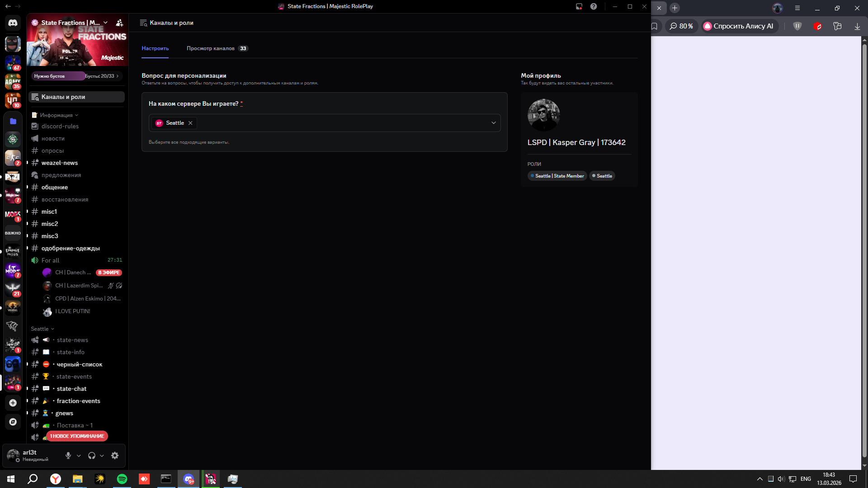Click the server boost progress bar
Viewport: 868px width, 488px height.
click(76, 76)
